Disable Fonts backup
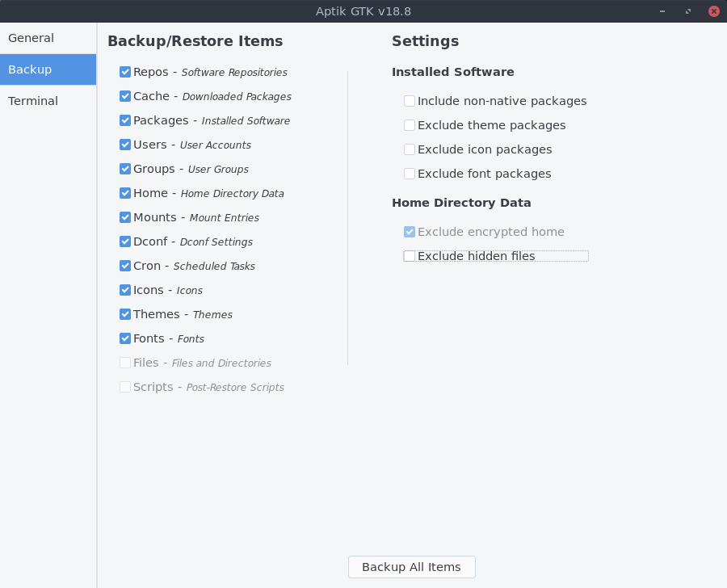The image size is (727, 588). [x=125, y=338]
